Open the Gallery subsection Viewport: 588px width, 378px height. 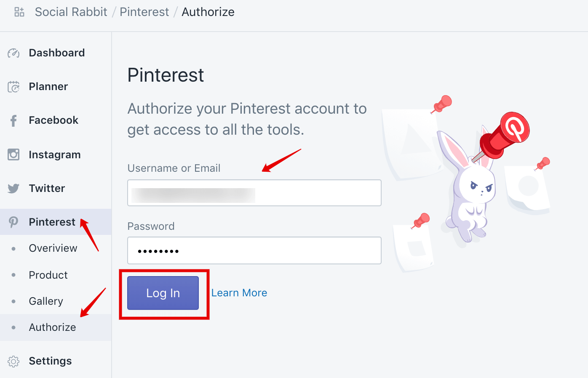pyautogui.click(x=46, y=301)
